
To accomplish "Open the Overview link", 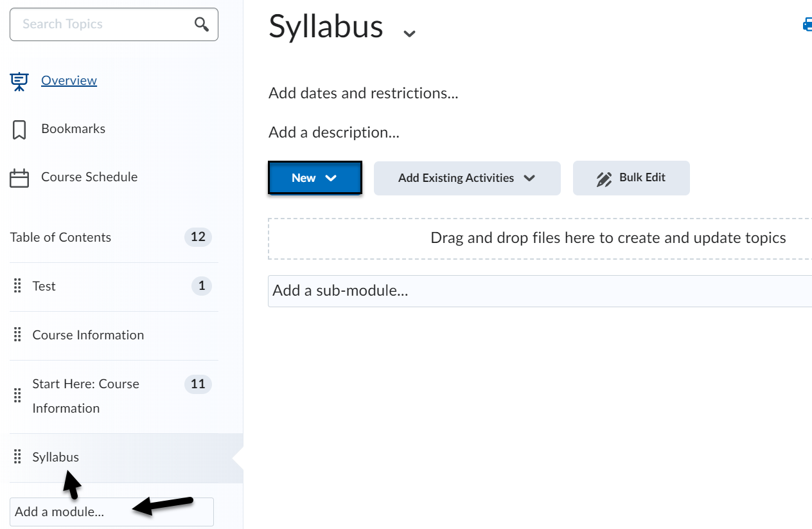I will (69, 80).
